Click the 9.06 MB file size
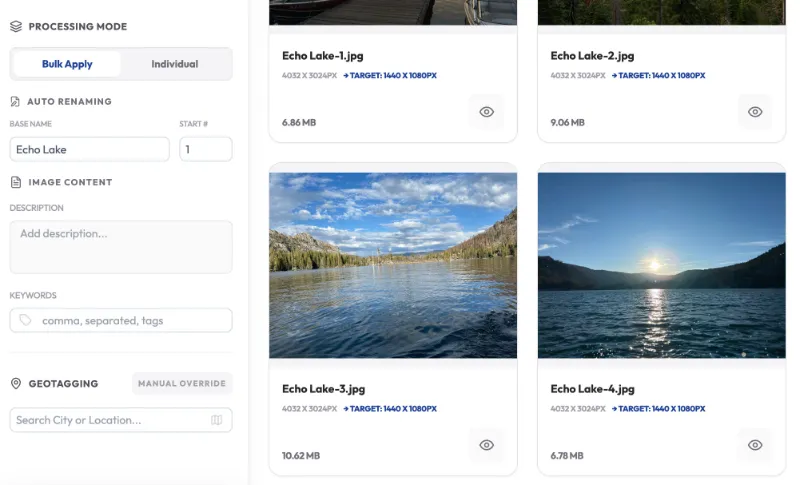Viewport: 800px width, 485px height. coord(567,122)
